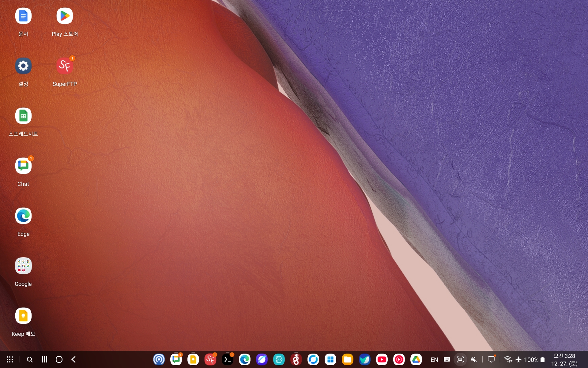Screen dimensions: 588x368
Task: Toggle the on-screen keyboard icon
Action: 447,359
